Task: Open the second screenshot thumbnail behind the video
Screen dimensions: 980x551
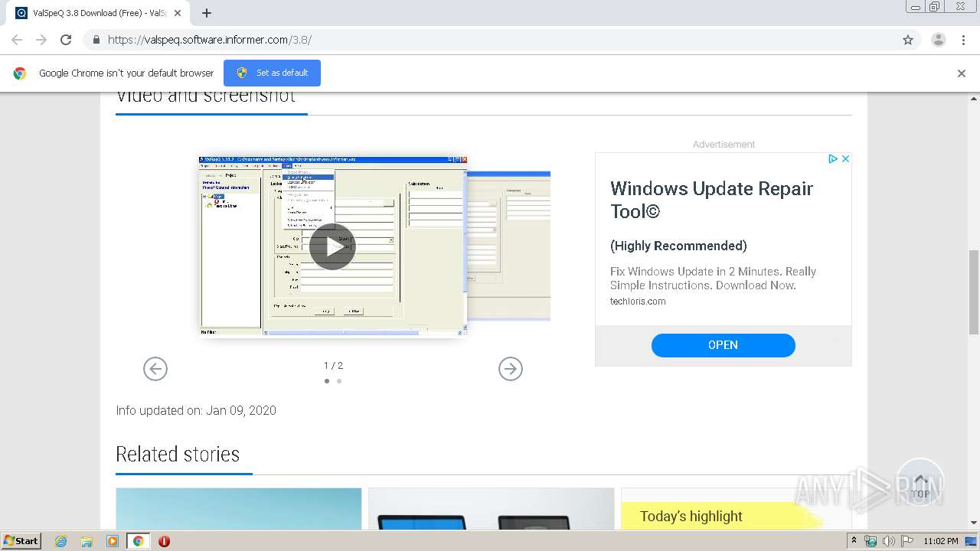Action: point(508,245)
